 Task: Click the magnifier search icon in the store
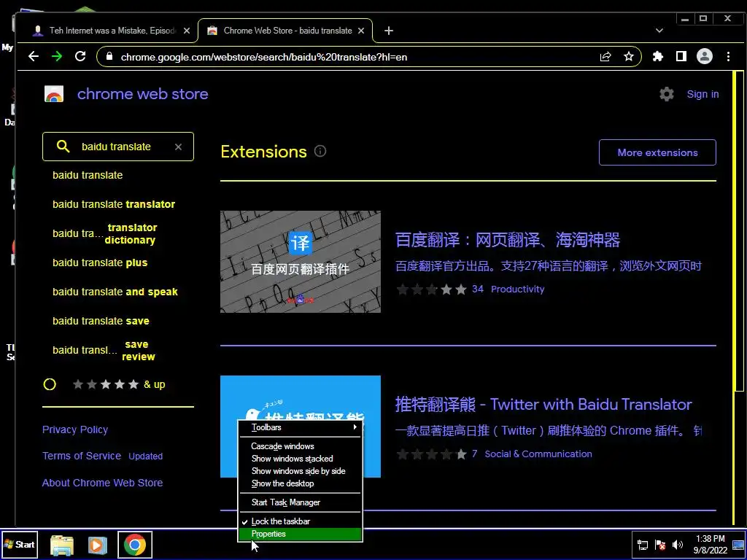click(63, 146)
